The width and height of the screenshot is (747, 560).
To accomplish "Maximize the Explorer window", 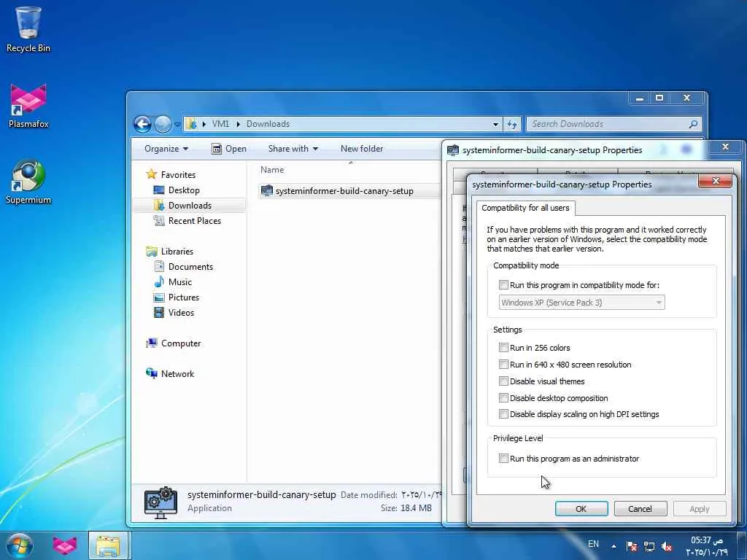I will click(659, 98).
